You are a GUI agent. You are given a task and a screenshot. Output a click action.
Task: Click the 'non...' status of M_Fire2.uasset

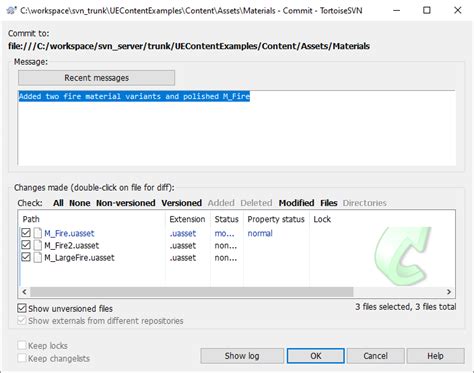[226, 246]
